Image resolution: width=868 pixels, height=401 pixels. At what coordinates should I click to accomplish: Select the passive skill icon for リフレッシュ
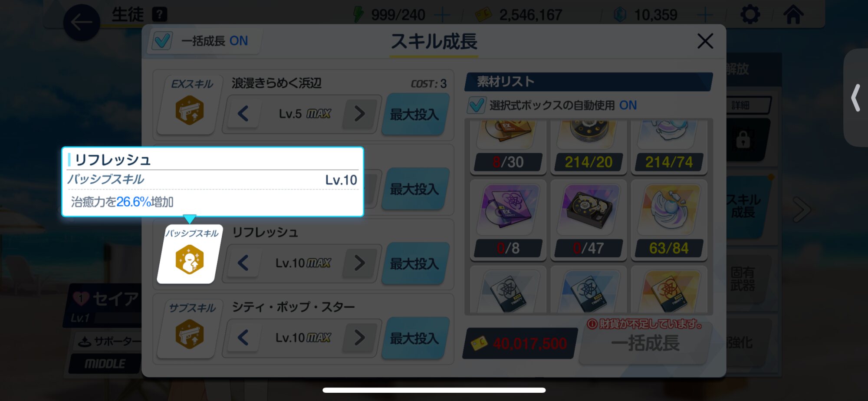click(190, 260)
